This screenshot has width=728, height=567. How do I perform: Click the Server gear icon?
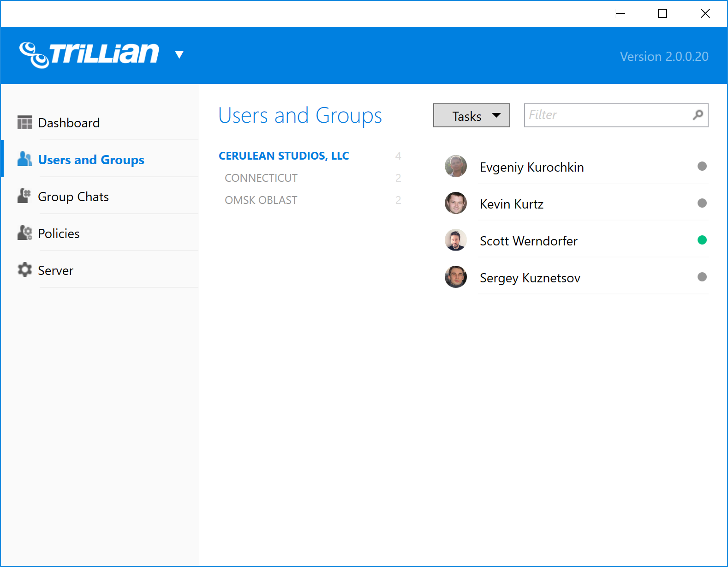pyautogui.click(x=25, y=270)
